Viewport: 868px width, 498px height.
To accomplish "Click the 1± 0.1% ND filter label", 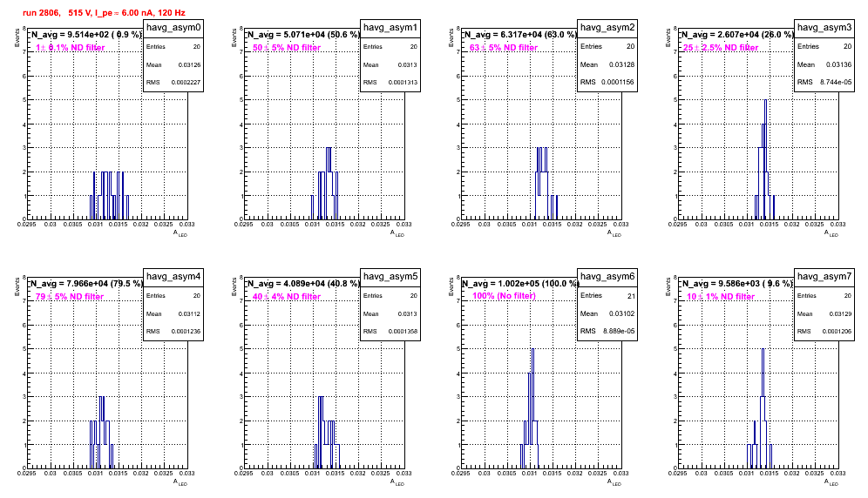I will pyautogui.click(x=71, y=48).
